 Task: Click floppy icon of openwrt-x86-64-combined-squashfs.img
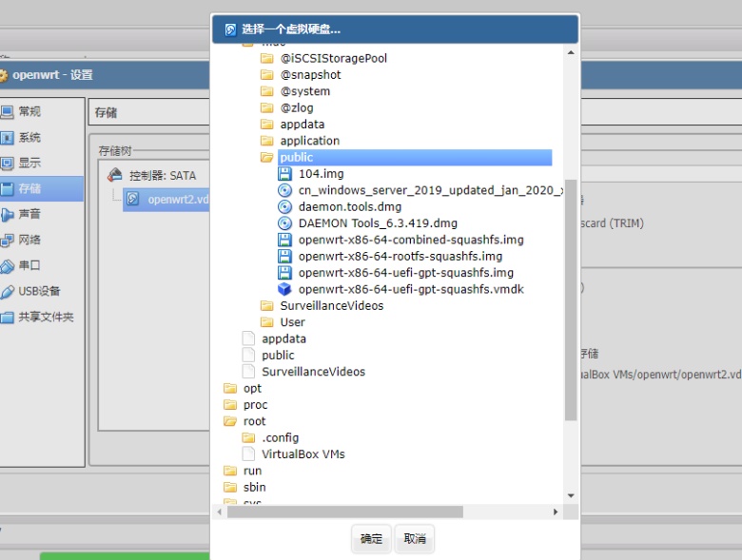(x=284, y=240)
